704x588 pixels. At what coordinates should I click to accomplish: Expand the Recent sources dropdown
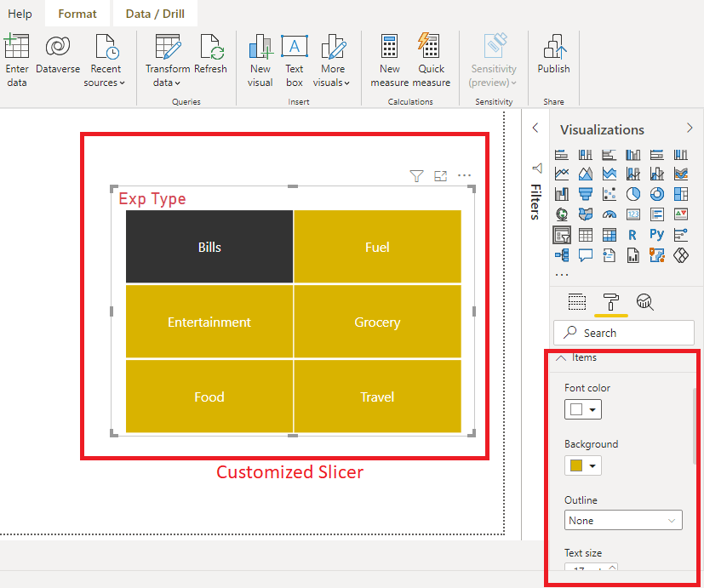coord(105,77)
